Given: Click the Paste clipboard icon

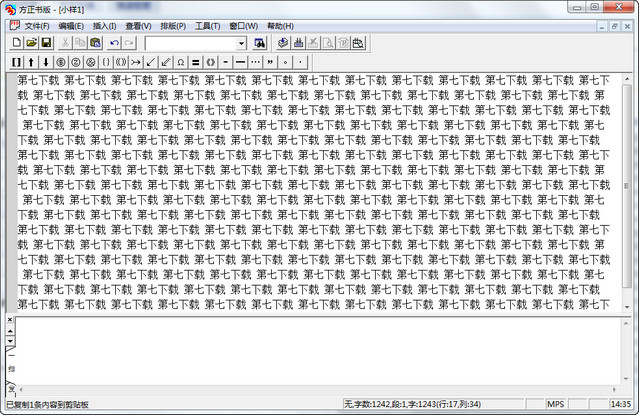Looking at the screenshot, I should pos(95,43).
